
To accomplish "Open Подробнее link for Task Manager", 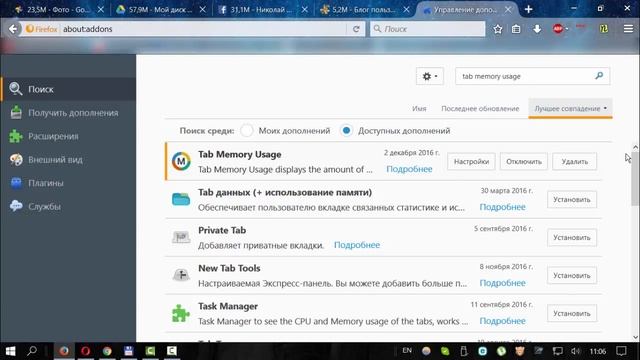I will pyautogui.click(x=502, y=321).
